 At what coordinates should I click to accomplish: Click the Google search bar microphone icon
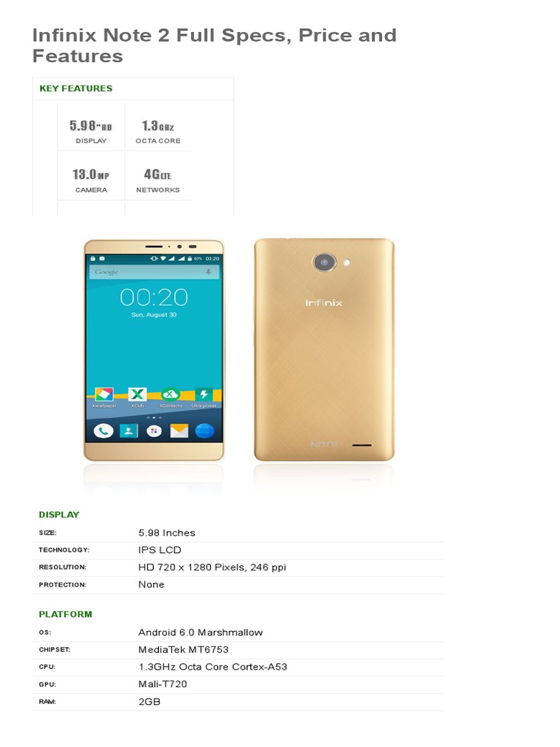(208, 272)
